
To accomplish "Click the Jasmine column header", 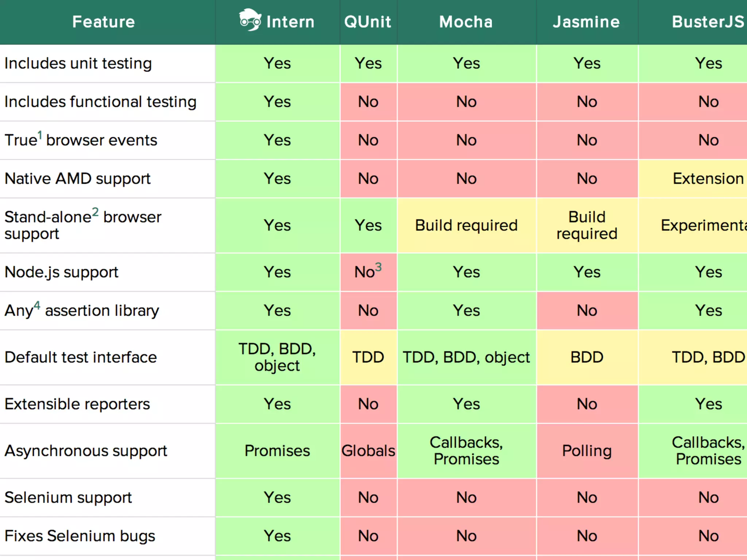I will click(586, 22).
